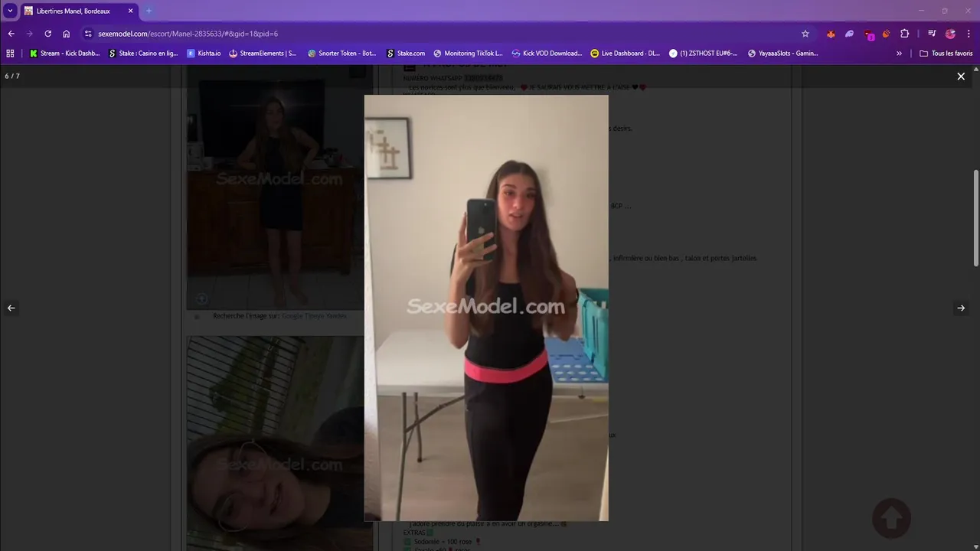Open the tab search dropdown
This screenshot has height=551, width=980.
click(10, 11)
